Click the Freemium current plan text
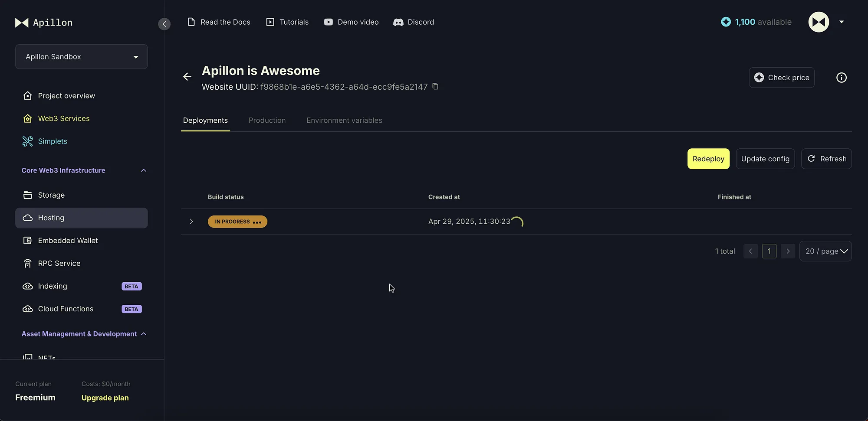Image resolution: width=868 pixels, height=421 pixels. pyautogui.click(x=35, y=398)
